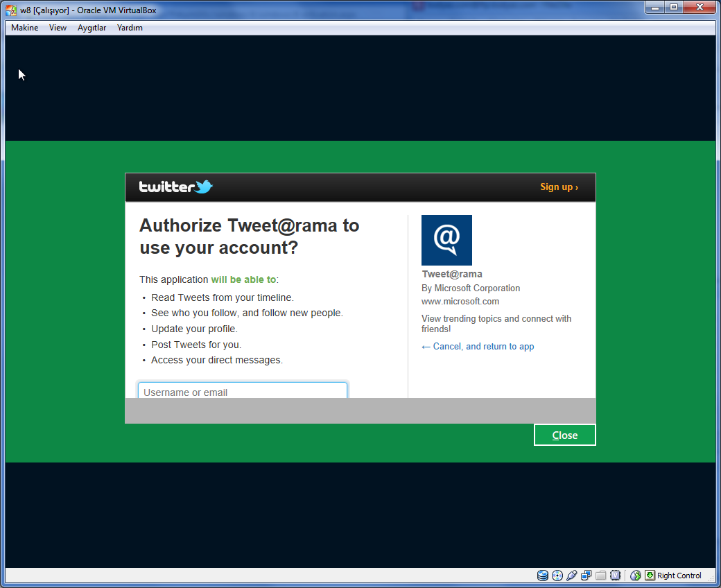The image size is (721, 588).
Task: Click the Right Control host key label
Action: point(679,575)
